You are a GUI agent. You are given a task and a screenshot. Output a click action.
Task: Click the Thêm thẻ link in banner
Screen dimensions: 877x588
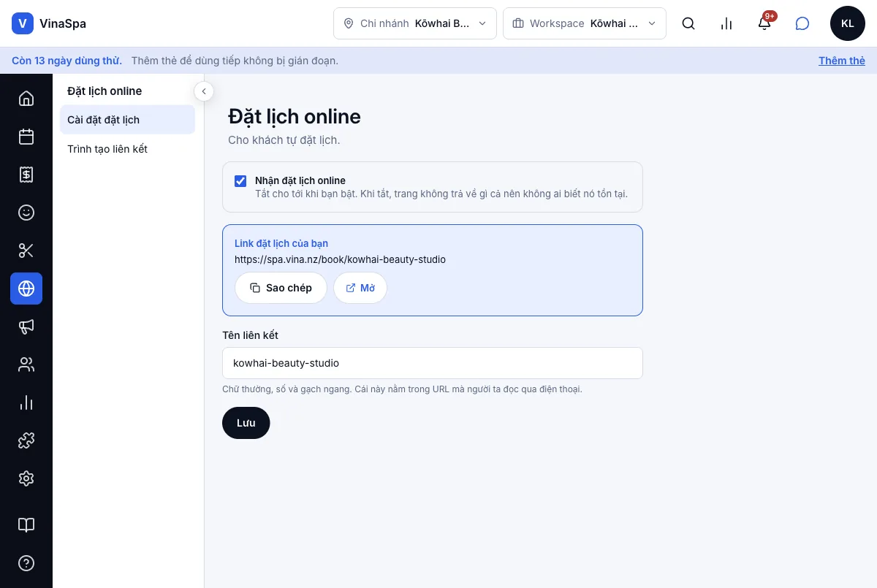[842, 61]
